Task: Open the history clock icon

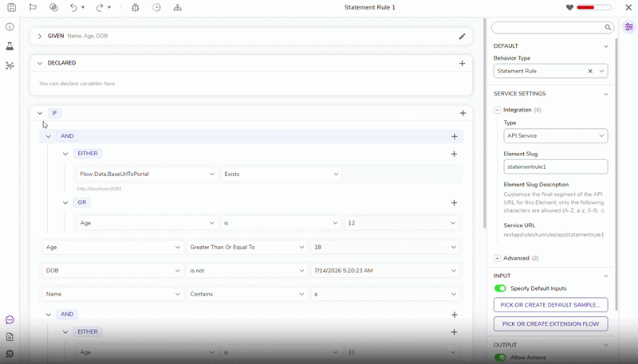Action: pos(156,7)
